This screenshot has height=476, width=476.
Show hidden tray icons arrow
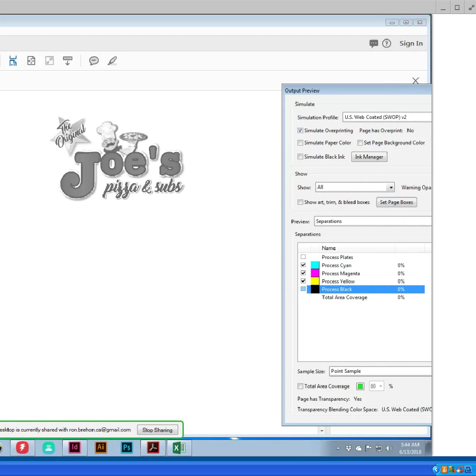coord(338,448)
